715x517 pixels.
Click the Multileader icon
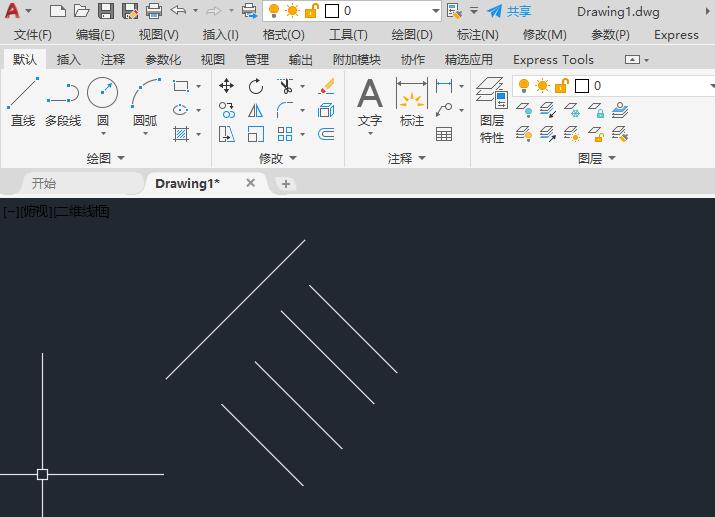(x=444, y=110)
